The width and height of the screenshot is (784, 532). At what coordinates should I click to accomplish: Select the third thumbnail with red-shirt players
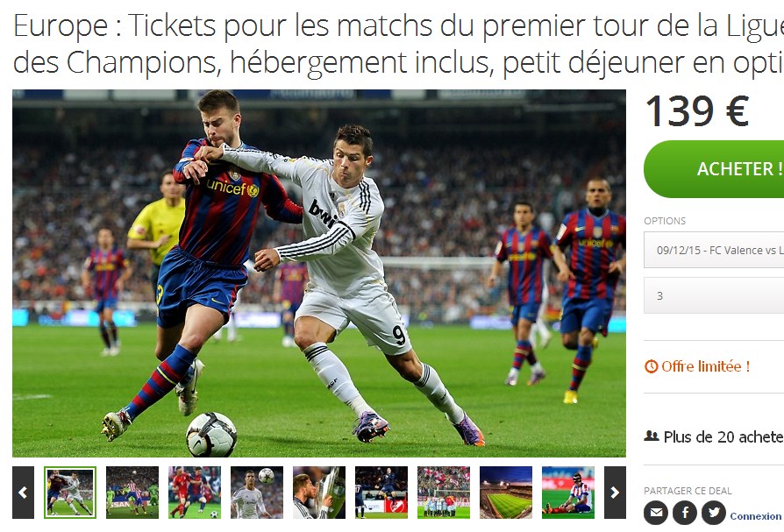[195, 493]
